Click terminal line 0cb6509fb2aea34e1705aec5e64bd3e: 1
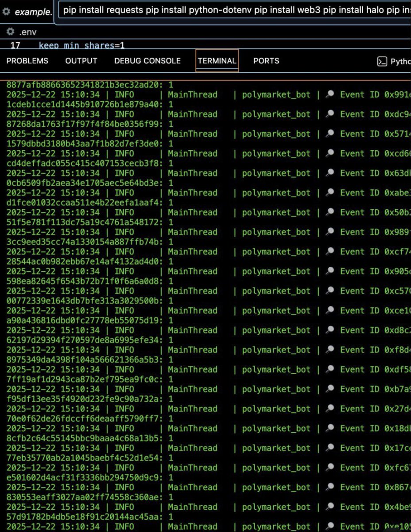 coord(90,183)
